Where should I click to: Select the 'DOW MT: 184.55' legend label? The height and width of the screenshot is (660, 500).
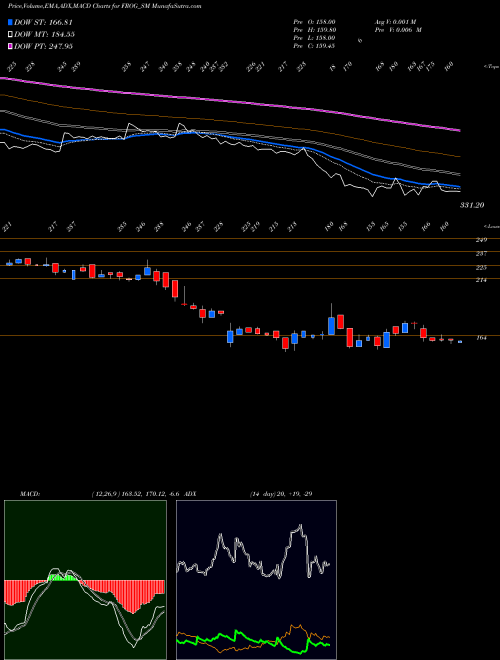(x=44, y=34)
